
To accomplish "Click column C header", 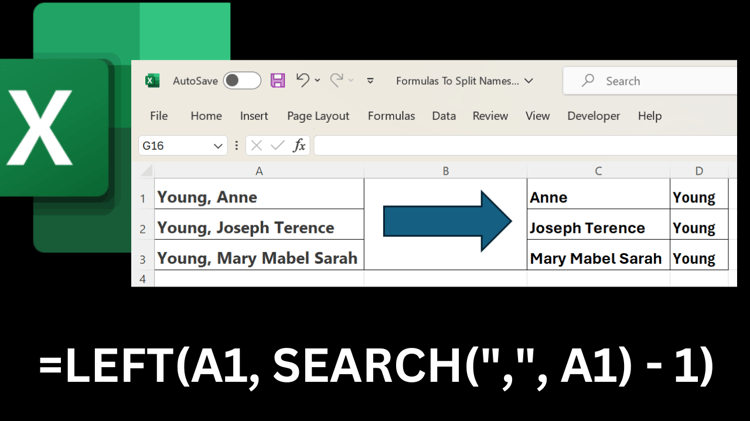I will 598,171.
